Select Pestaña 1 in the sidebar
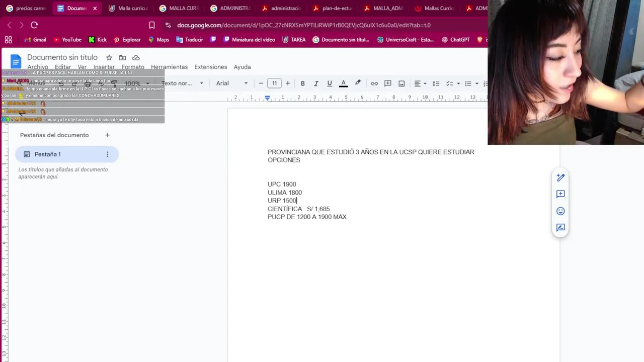 (x=67, y=154)
